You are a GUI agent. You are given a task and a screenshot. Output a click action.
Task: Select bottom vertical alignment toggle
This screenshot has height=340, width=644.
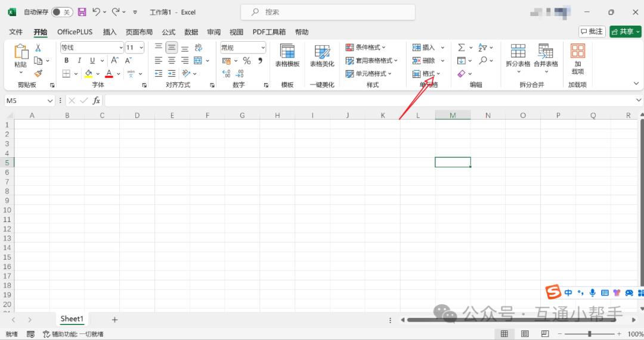point(185,48)
